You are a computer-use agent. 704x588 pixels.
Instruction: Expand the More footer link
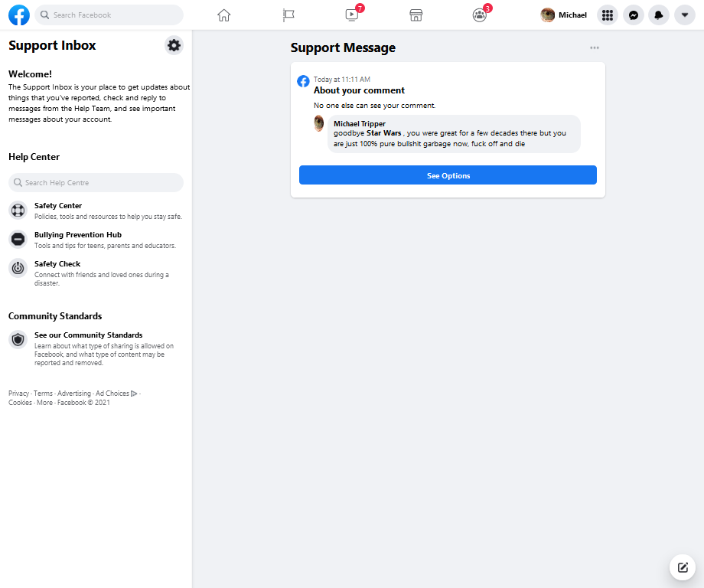[x=44, y=403]
